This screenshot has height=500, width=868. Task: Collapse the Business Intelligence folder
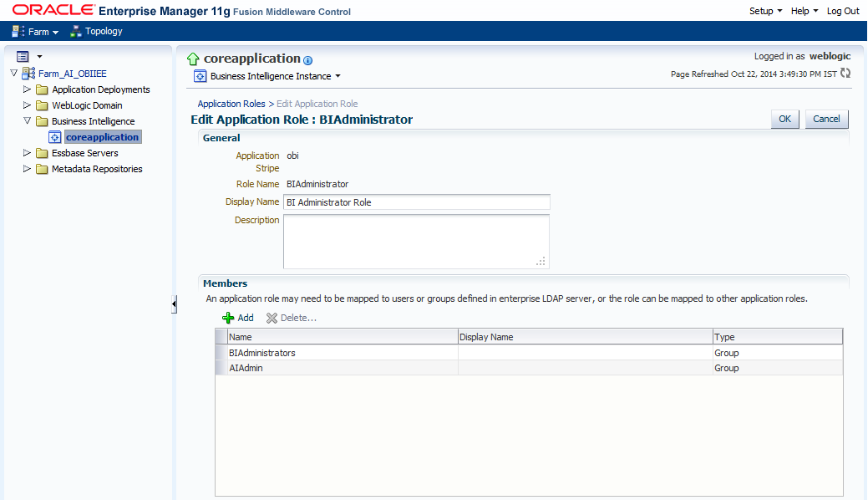(27, 120)
